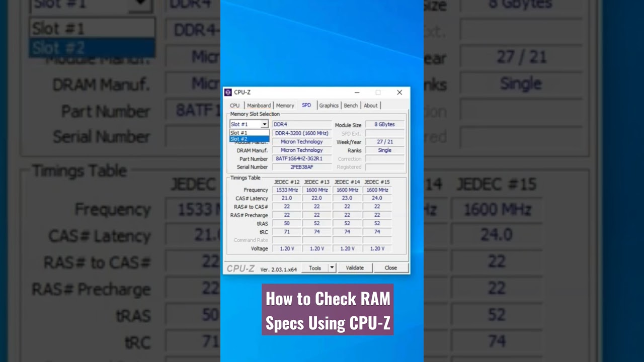Screen dimensions: 644x362
Task: Click the empty JEDEC #12 Command Rate cell
Action: coord(287,240)
